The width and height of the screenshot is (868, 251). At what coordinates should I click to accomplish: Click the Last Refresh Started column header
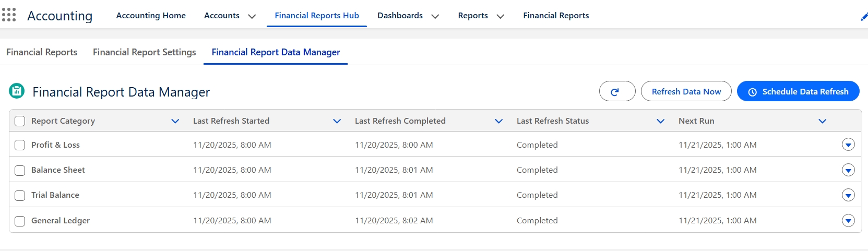(x=231, y=121)
